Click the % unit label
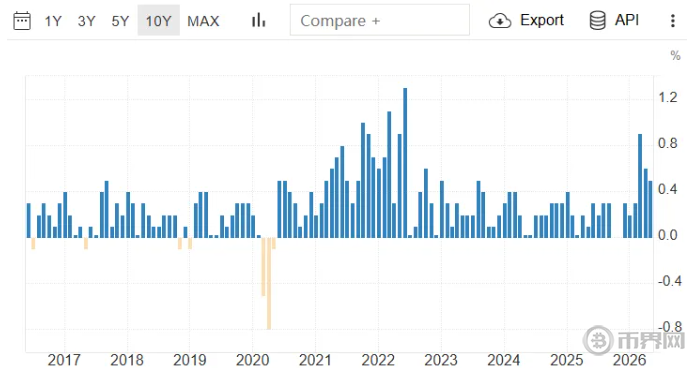696x368 pixels. tap(675, 56)
